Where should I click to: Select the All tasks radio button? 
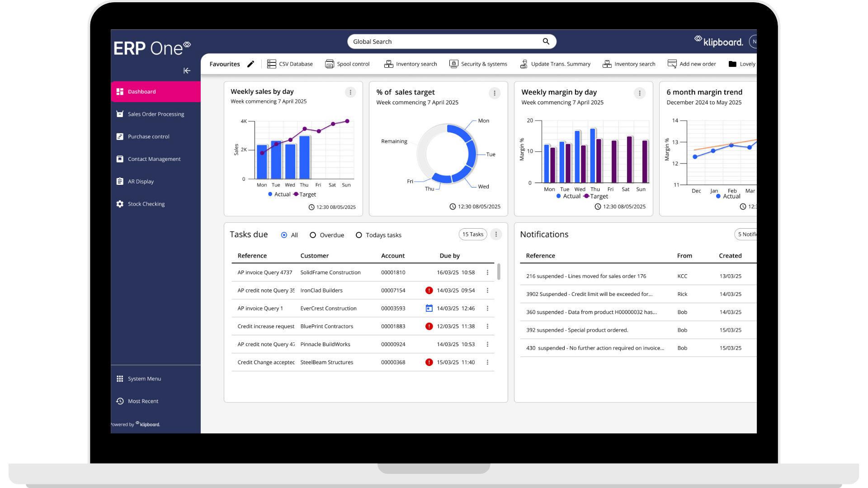(284, 235)
